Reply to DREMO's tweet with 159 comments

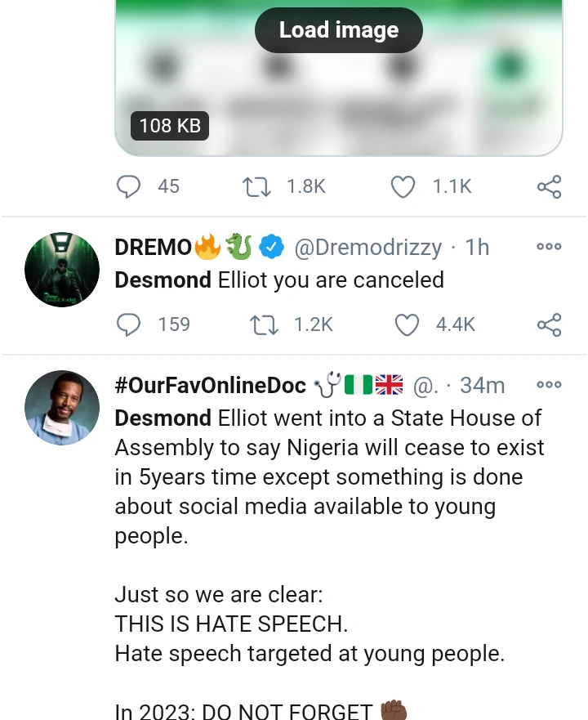pos(129,324)
